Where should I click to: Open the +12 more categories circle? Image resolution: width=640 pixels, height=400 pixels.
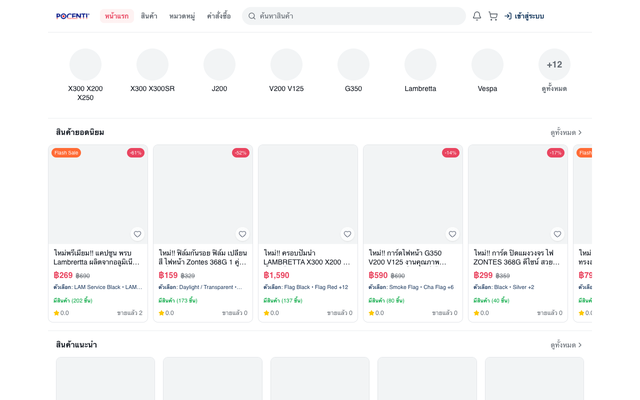[554, 64]
